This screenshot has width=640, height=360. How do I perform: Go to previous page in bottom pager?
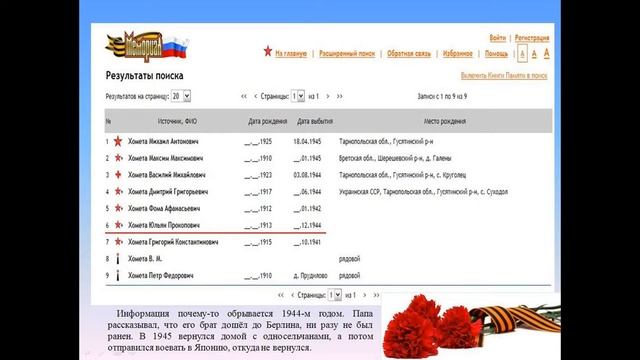[292, 295]
